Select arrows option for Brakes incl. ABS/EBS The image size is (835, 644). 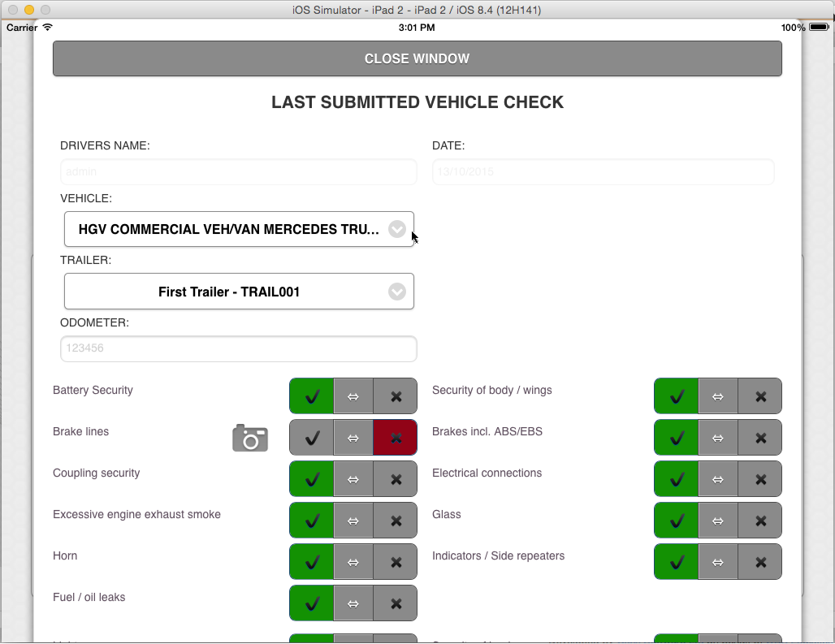(718, 438)
